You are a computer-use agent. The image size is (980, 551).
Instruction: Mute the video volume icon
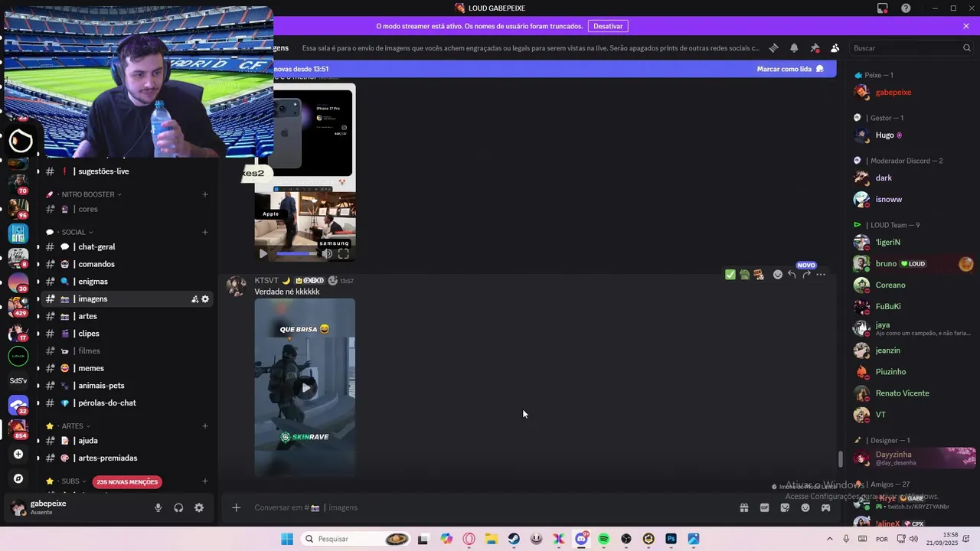tap(327, 253)
